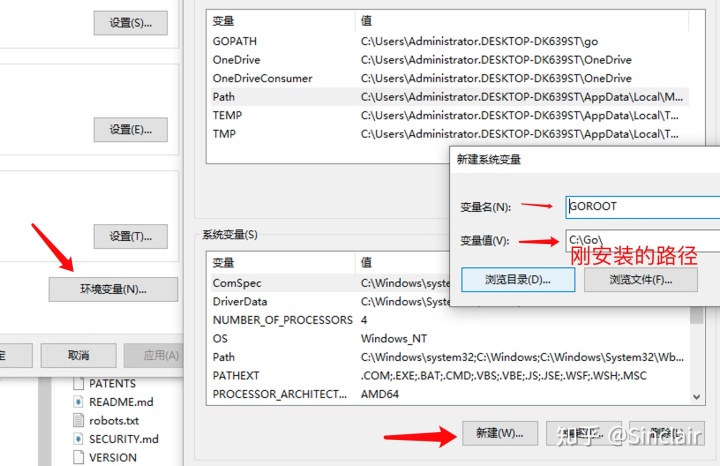Viewport: 720px width, 466px height.
Task: Focus the 变量名(N) field containing GOROOT
Action: 643,207
